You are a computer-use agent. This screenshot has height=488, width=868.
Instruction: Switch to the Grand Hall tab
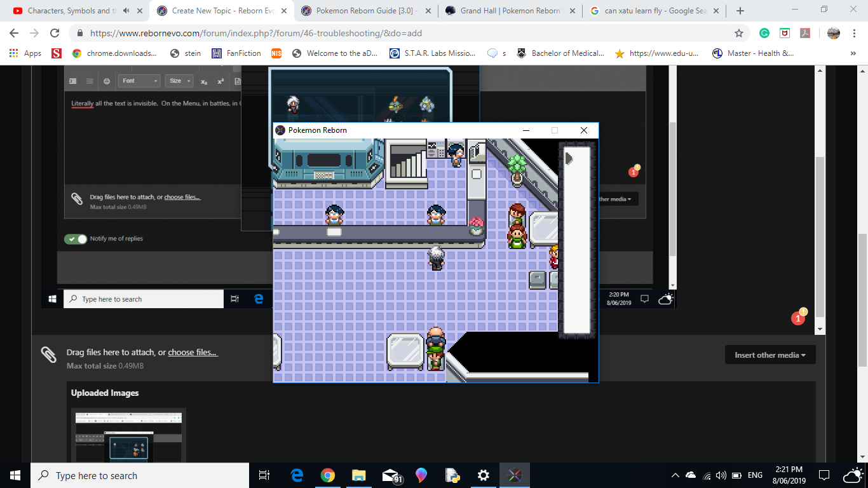point(510,11)
